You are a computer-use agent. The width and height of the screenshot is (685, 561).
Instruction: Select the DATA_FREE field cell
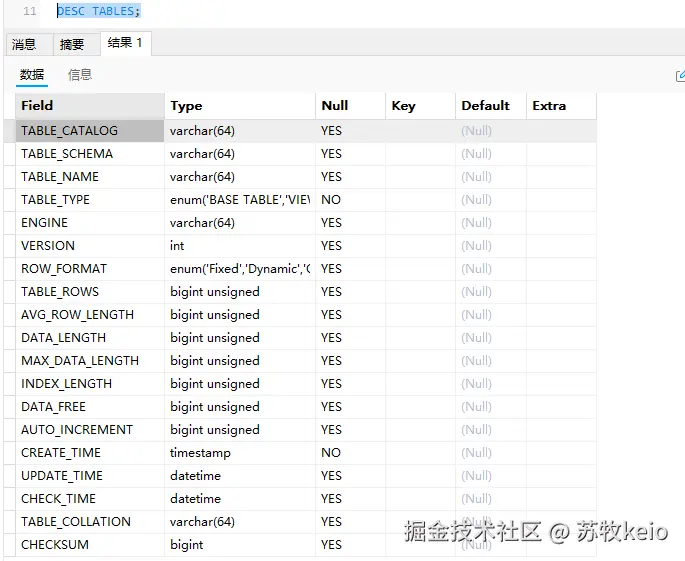(x=90, y=407)
